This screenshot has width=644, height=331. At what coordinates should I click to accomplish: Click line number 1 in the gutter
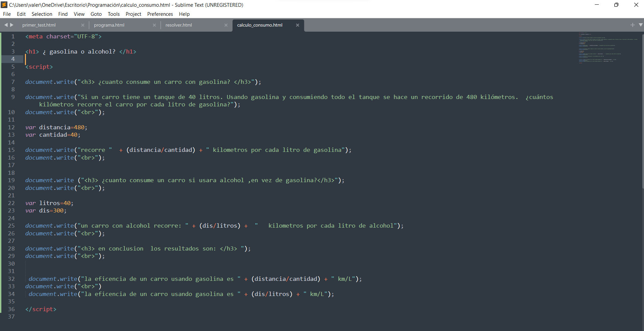point(13,36)
